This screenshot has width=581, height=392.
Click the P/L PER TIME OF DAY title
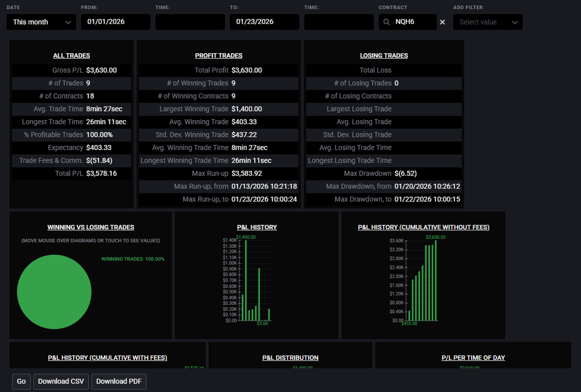pyautogui.click(x=473, y=358)
